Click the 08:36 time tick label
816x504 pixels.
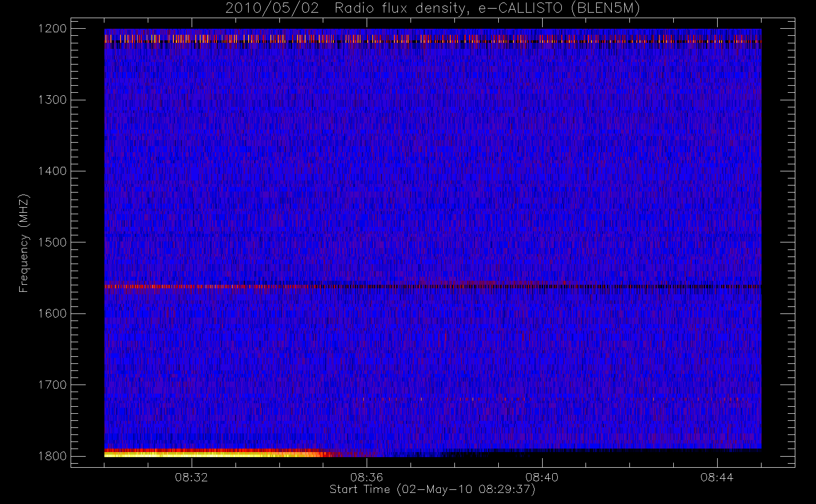367,477
